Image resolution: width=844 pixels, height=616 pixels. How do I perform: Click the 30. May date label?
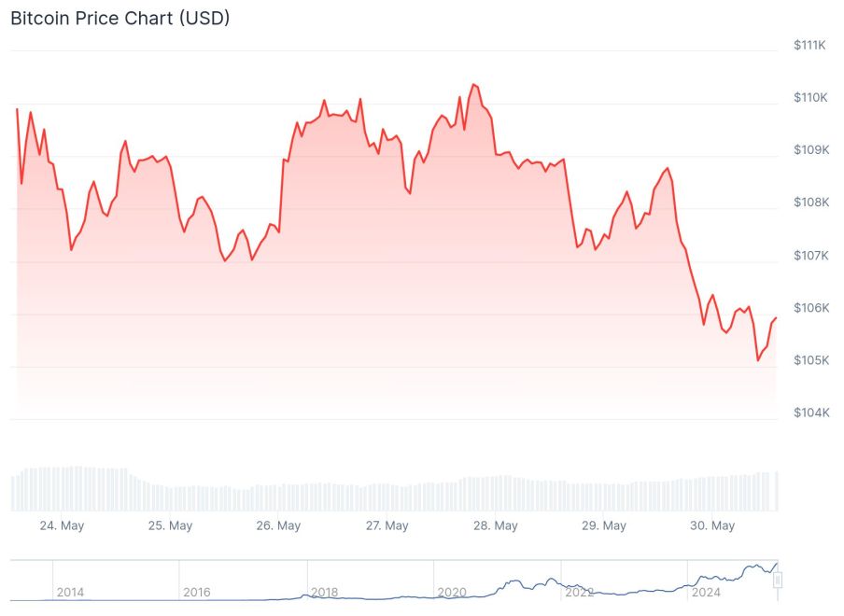(711, 525)
